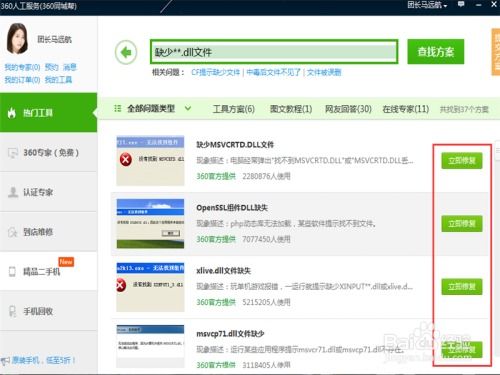Screen dimensions: 500x375
Task: Click the phone icon beside 精品二手机
Action: point(12,271)
